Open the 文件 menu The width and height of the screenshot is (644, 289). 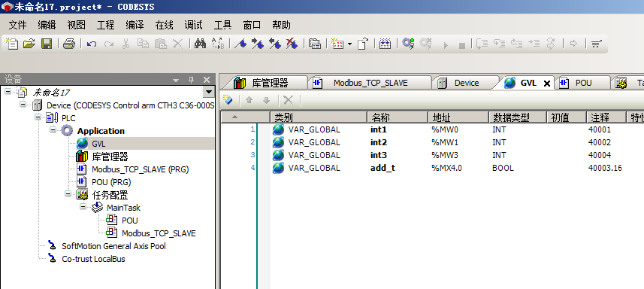(18, 25)
